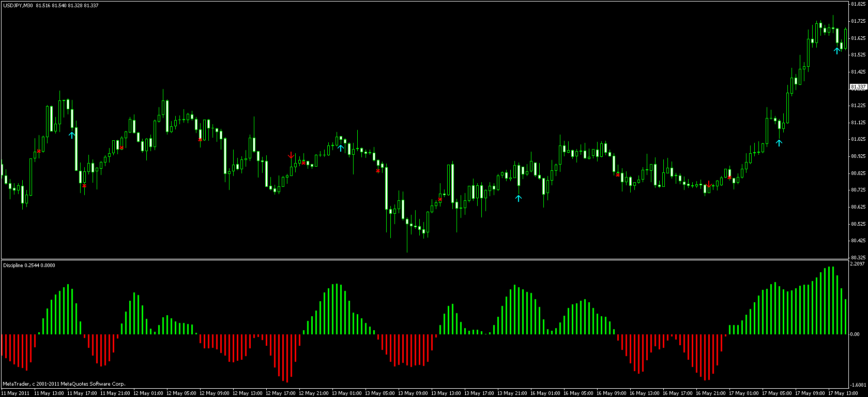The height and width of the screenshot is (397, 868).
Task: Click the leftmost cyan up arrow signal
Action: (72, 135)
